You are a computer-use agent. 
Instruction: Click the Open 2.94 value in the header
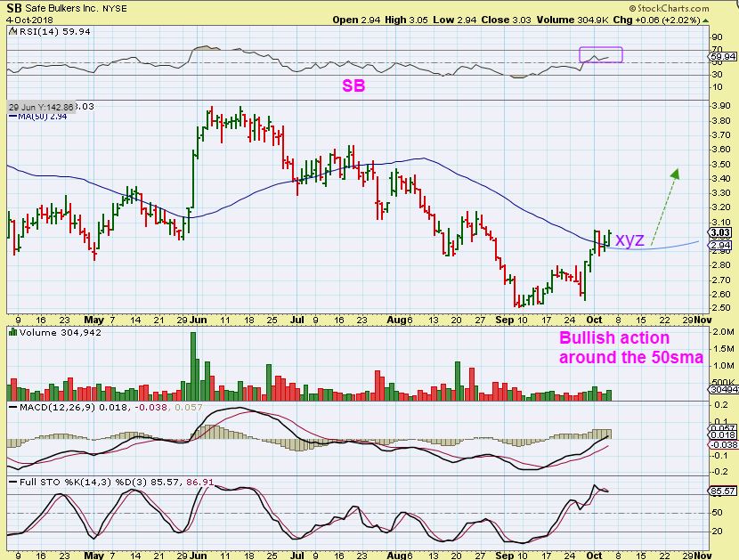(356, 20)
